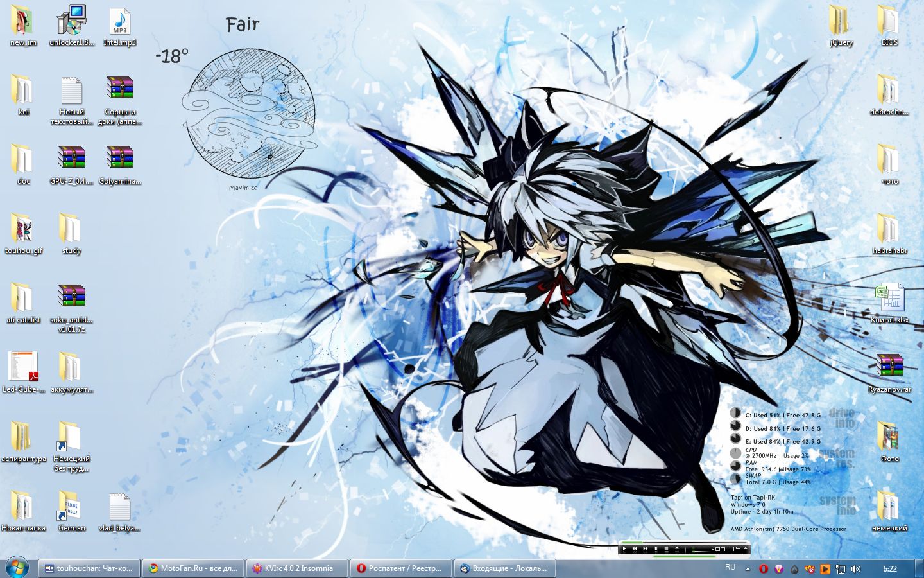
Task: Click the purple V tray icon
Action: click(x=779, y=569)
